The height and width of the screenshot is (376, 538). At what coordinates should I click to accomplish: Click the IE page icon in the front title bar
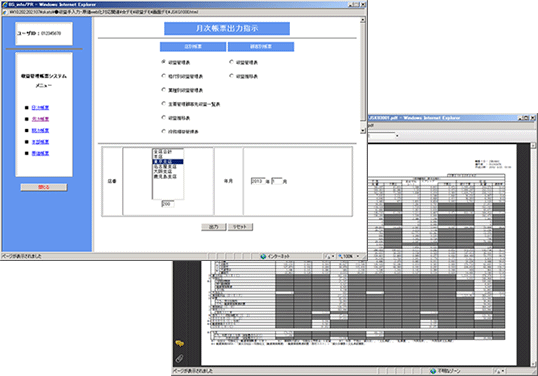[4, 4]
